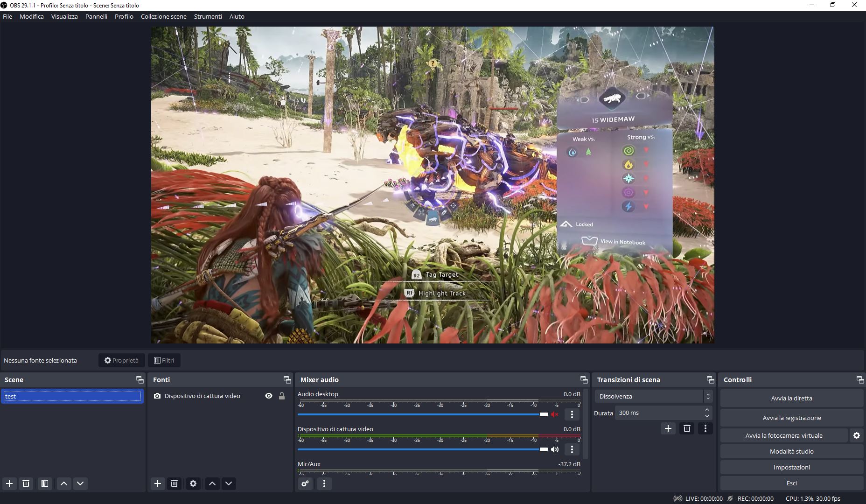Open the Aiuto menu
The image size is (866, 504).
[x=237, y=16]
